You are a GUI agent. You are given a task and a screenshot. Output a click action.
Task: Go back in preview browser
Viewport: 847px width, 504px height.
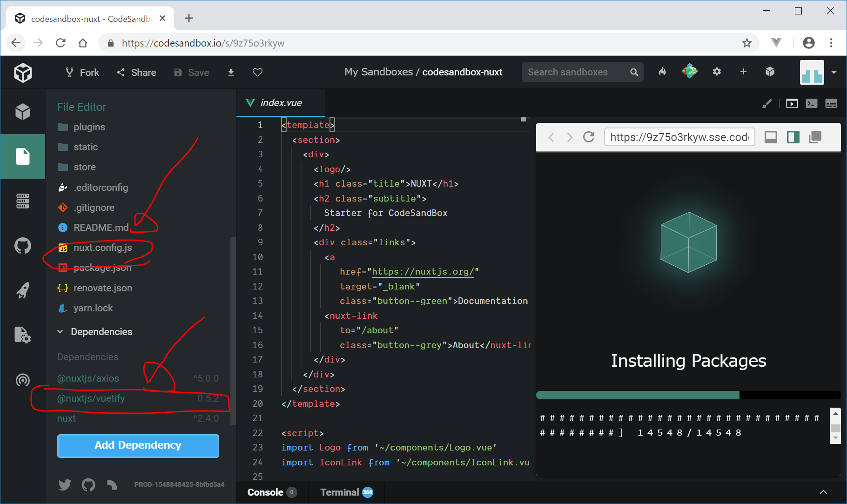coord(551,137)
